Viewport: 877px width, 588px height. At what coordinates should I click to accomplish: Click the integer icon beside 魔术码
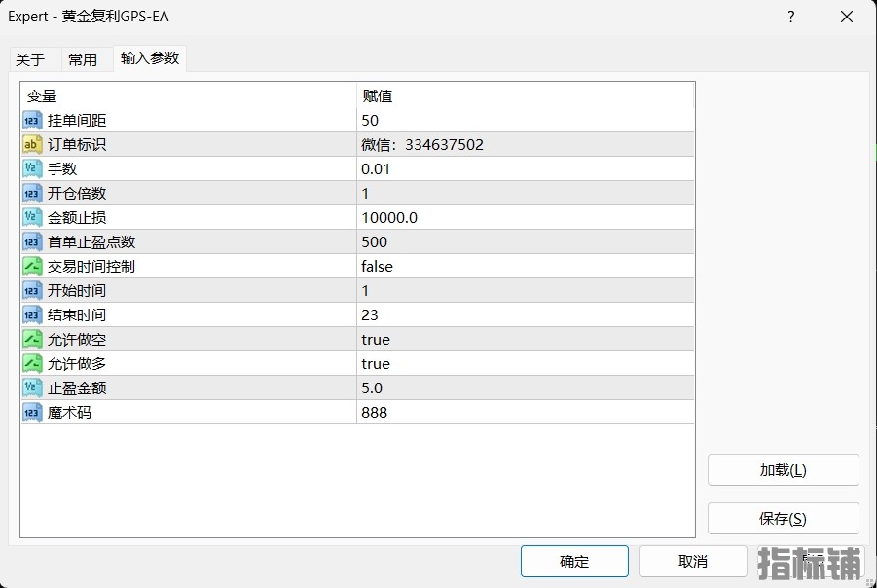32,413
